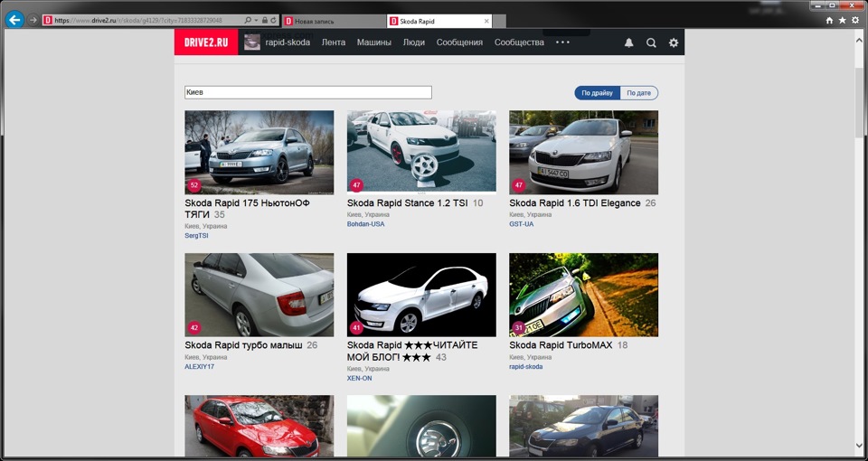Open Skoda Rapid TurboMAX title
The image size is (868, 461).
[561, 345]
